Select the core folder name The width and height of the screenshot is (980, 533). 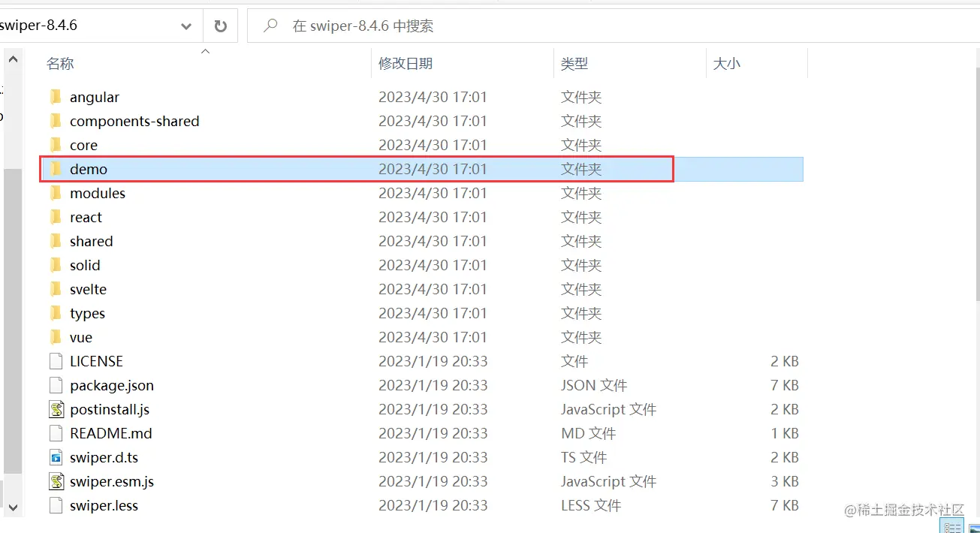(83, 146)
